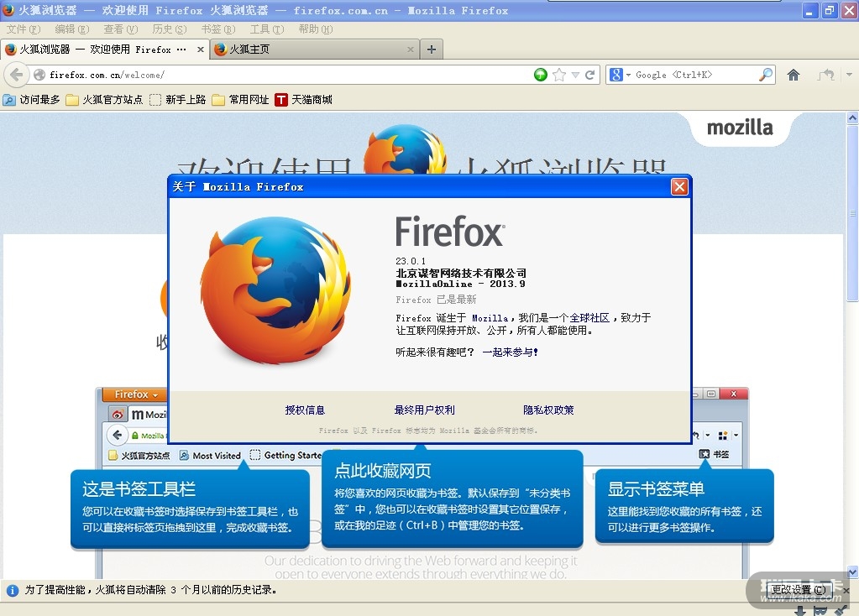Click 显示书签菜单 tooltip heading
The height and width of the screenshot is (616, 859).
656,489
